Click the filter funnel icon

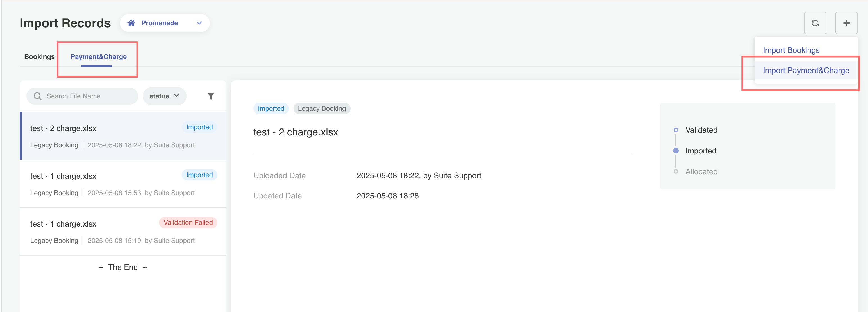210,96
